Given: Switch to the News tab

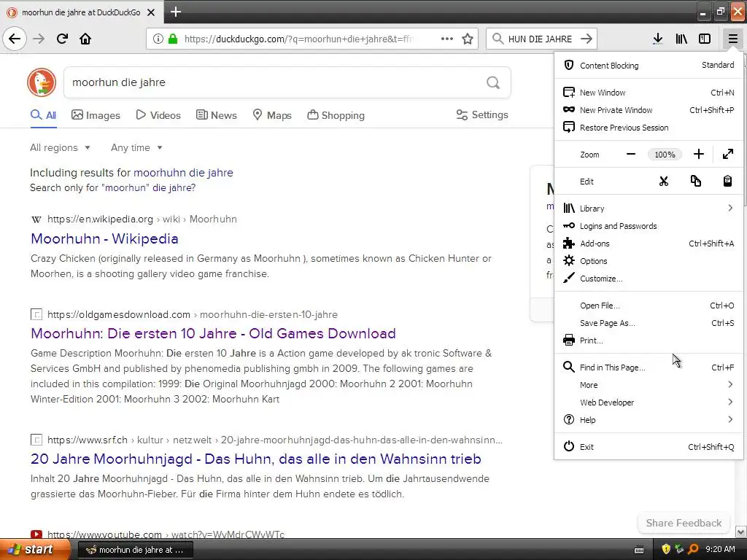Looking at the screenshot, I should [x=217, y=115].
